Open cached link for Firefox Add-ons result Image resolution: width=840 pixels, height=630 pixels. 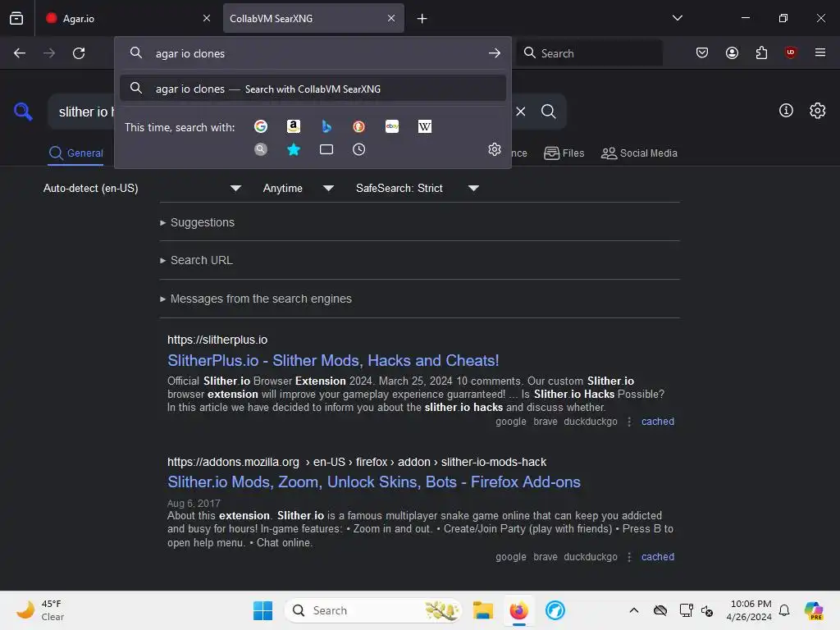point(658,557)
